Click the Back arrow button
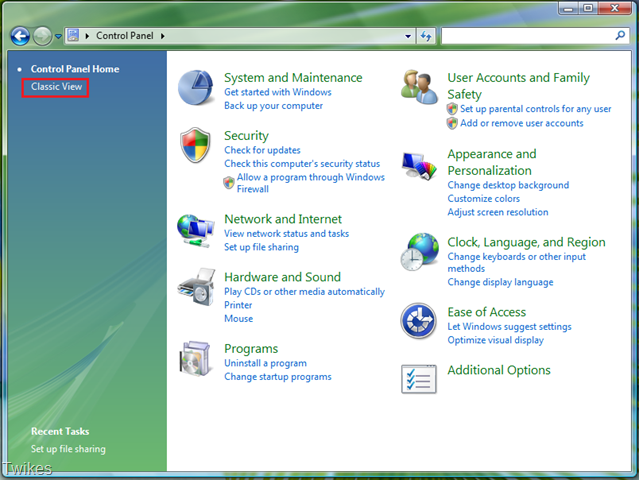Image resolution: width=639 pixels, height=480 pixels. click(20, 36)
